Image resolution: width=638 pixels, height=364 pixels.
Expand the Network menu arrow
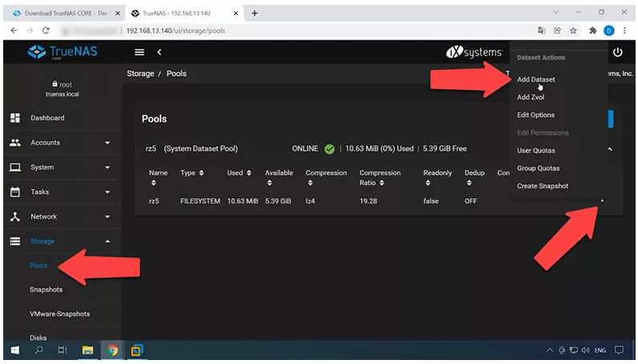[x=108, y=216]
